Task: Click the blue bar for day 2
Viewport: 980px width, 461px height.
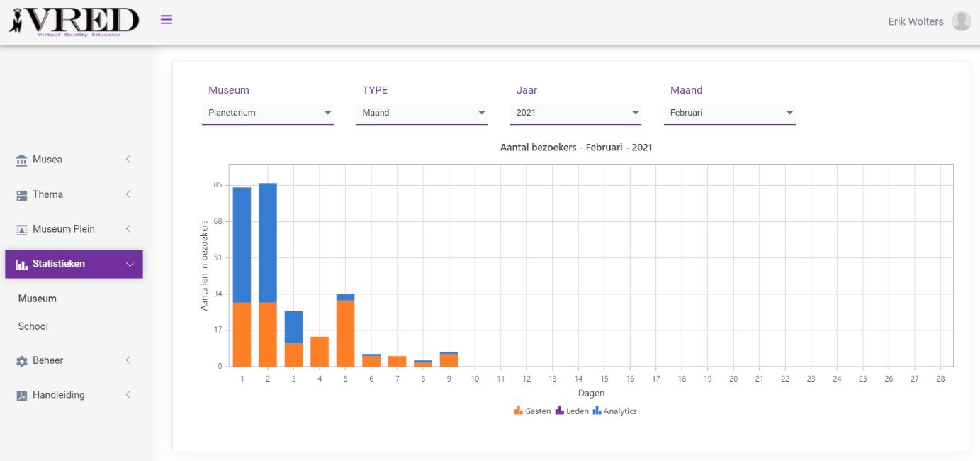Action: tap(268, 243)
